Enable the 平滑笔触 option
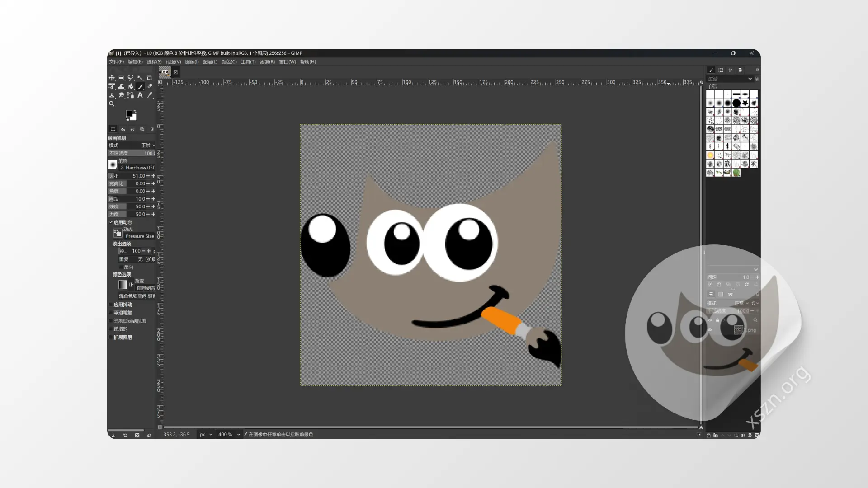Image resolution: width=868 pixels, height=488 pixels. point(111,313)
